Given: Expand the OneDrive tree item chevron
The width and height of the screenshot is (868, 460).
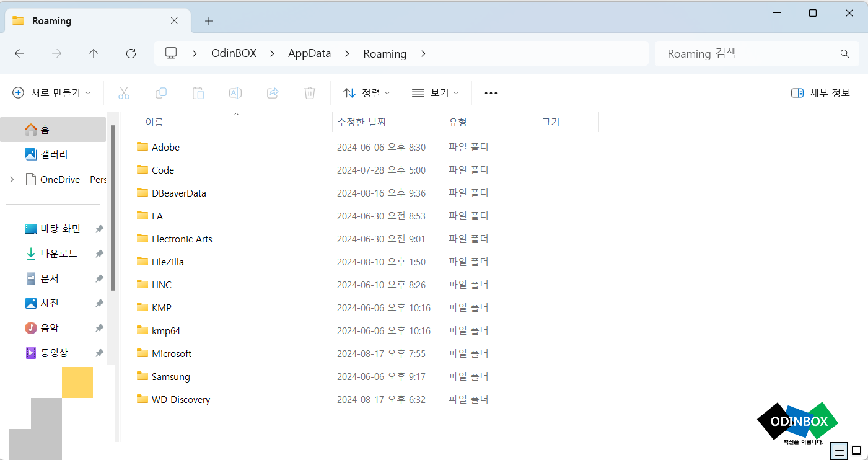Looking at the screenshot, I should tap(12, 179).
